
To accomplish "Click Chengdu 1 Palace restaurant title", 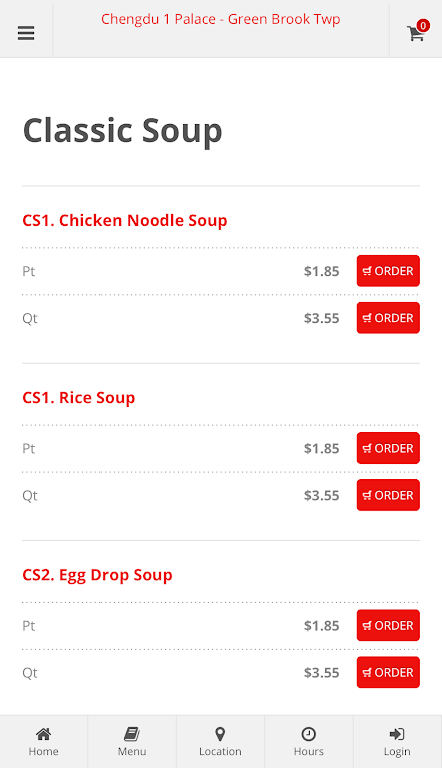I will [221, 19].
